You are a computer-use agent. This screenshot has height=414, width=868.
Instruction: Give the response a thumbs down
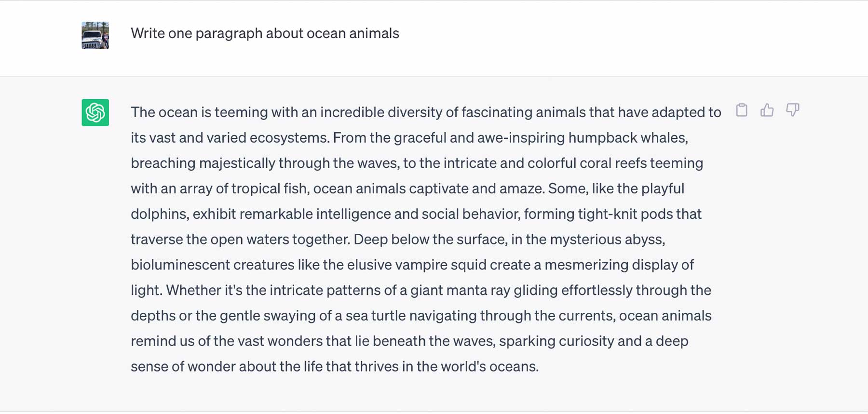[792, 110]
